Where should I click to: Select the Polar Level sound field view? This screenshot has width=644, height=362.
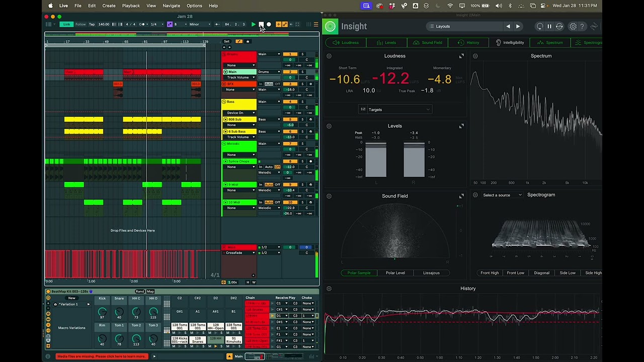click(395, 273)
